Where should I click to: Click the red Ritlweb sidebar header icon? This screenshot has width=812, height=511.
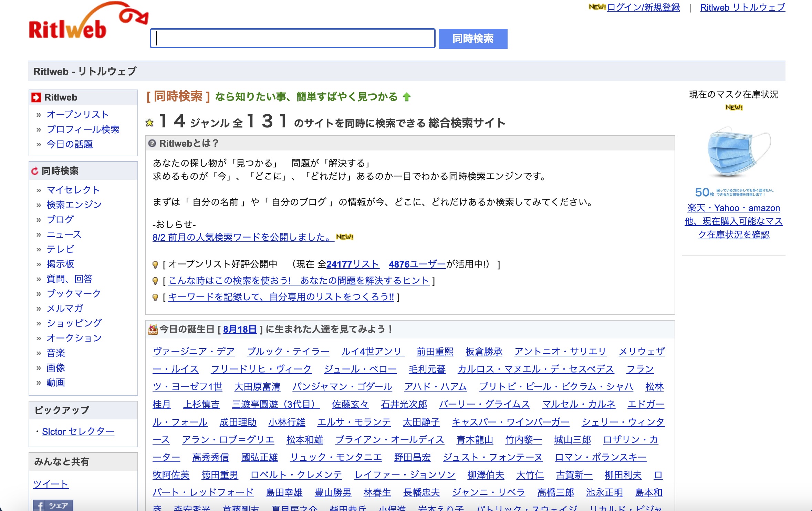tap(36, 97)
